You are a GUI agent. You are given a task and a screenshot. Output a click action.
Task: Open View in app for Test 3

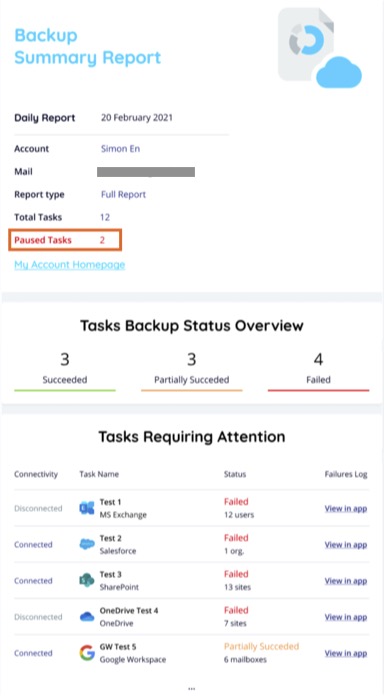[x=346, y=581]
